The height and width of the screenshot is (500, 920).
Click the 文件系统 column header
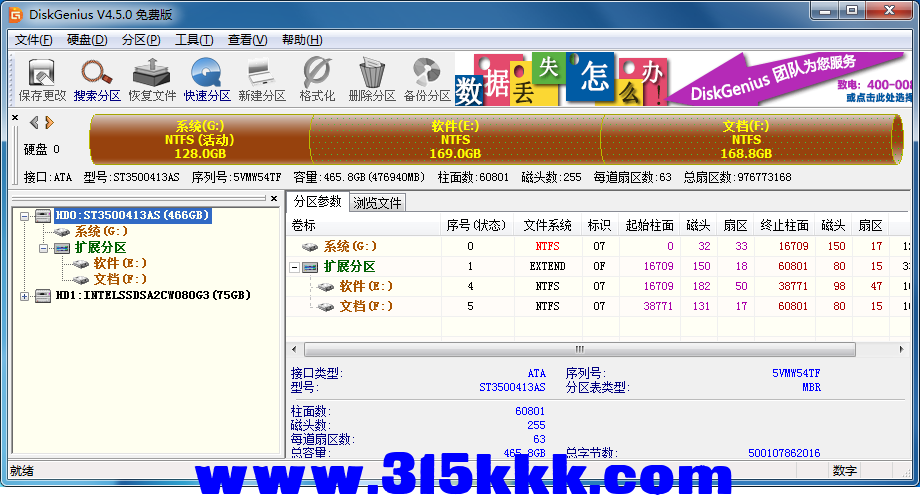tap(547, 225)
